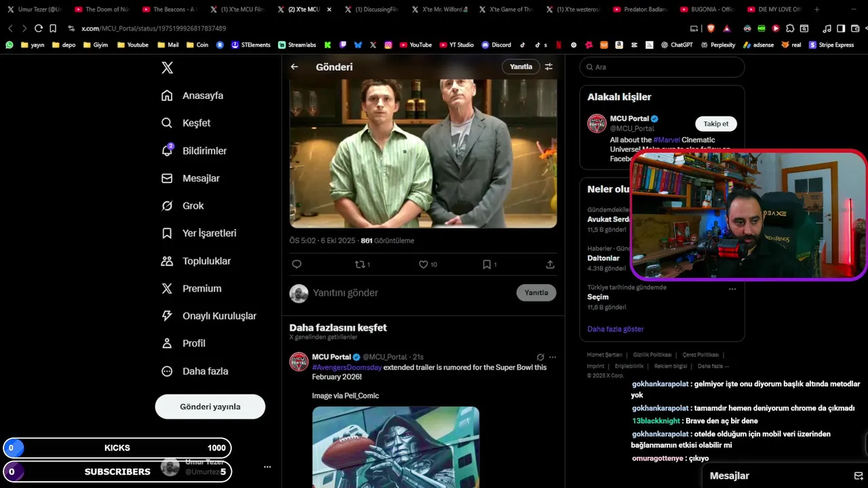868x488 pixels.
Task: Compose new message from Mesajlar drawer
Action: pos(859,476)
